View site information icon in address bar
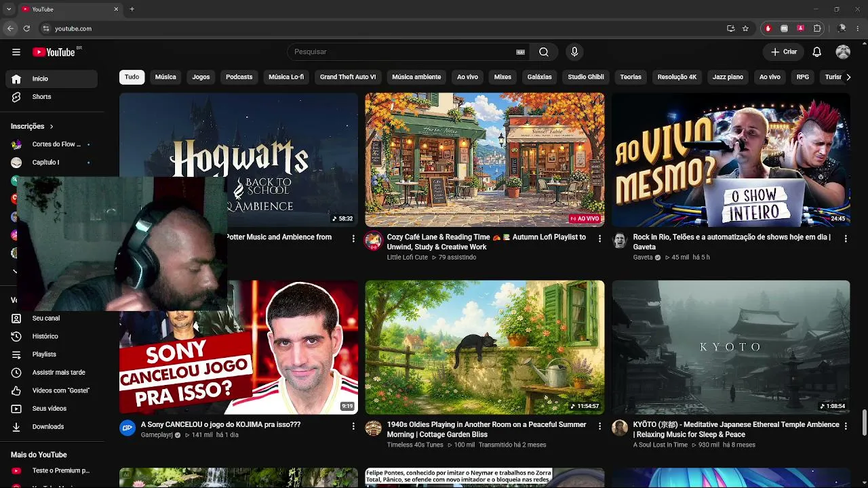Image resolution: width=868 pixels, height=488 pixels. (x=46, y=28)
